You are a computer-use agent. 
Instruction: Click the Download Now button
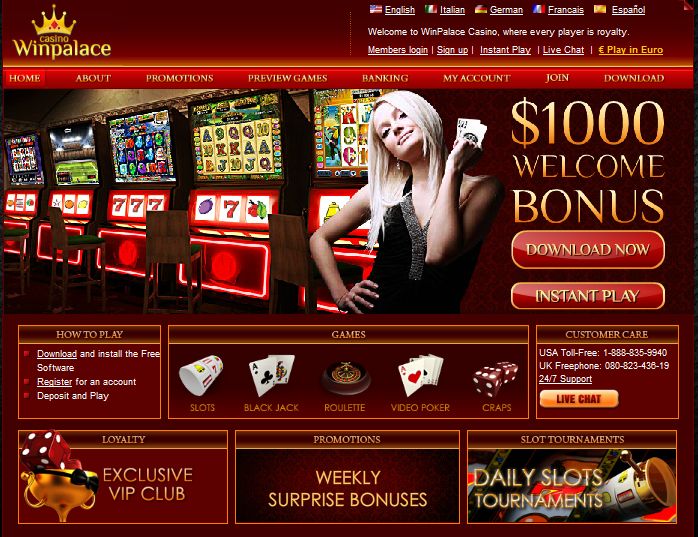588,249
